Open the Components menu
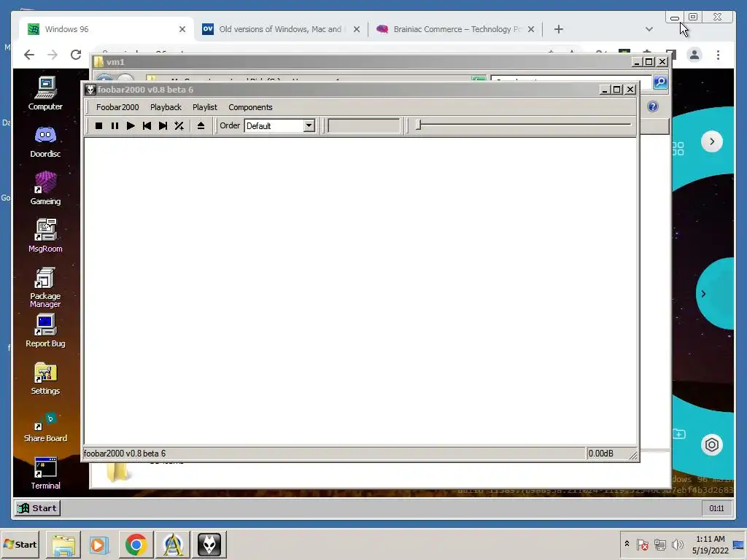The image size is (747, 560). point(251,107)
